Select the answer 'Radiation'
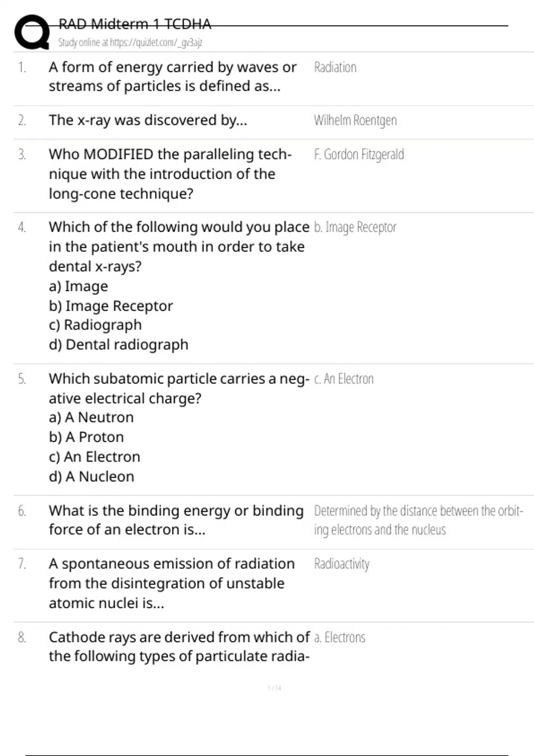The height and width of the screenshot is (756, 534). click(x=335, y=67)
